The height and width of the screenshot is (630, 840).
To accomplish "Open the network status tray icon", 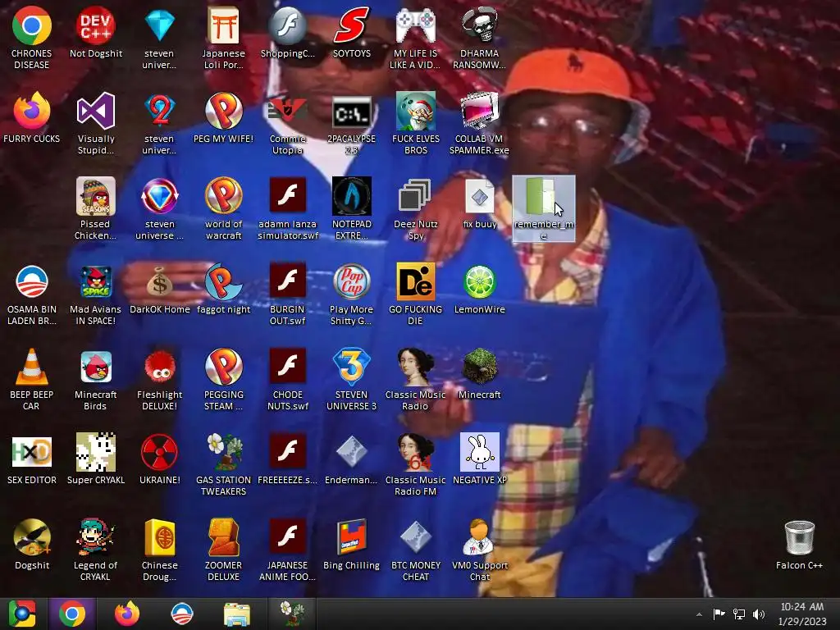I will coord(739,614).
